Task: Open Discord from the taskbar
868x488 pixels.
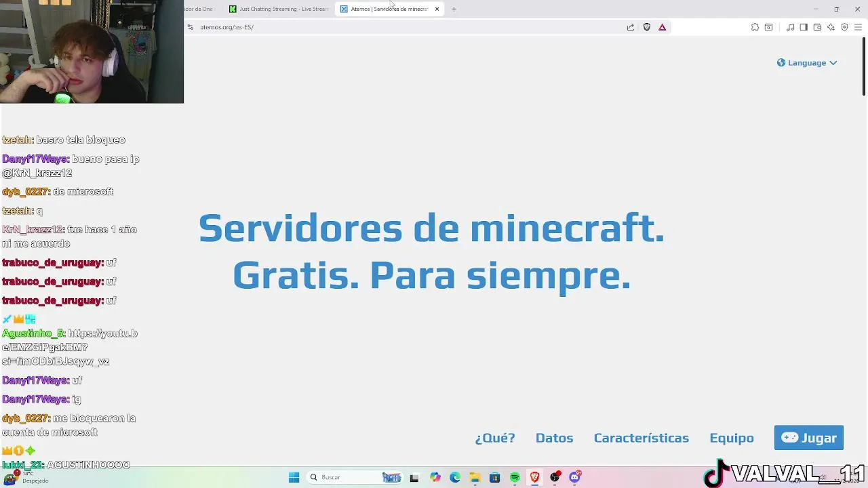Action: coord(575,477)
